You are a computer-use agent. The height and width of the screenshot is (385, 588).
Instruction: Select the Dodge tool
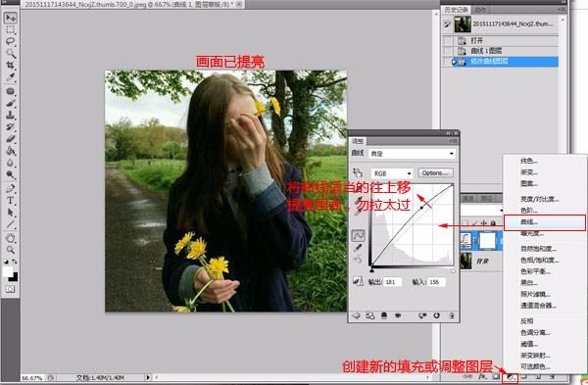pyautogui.click(x=11, y=174)
